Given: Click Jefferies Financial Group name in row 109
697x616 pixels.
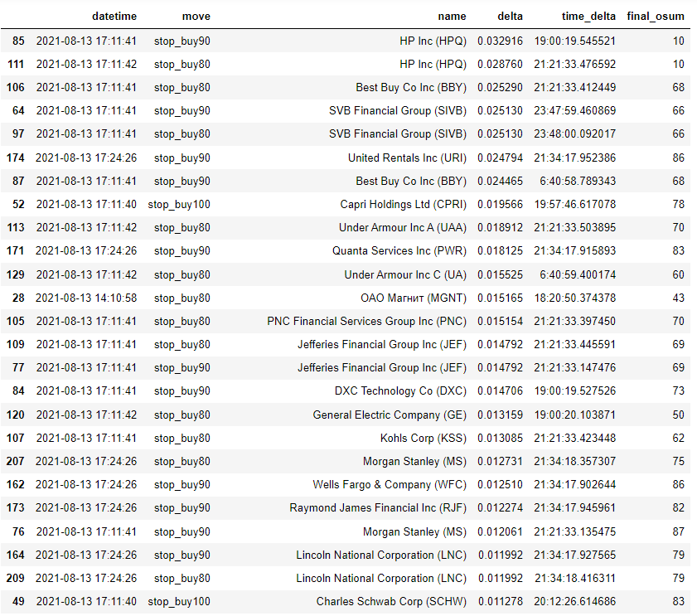Looking at the screenshot, I should tap(382, 345).
